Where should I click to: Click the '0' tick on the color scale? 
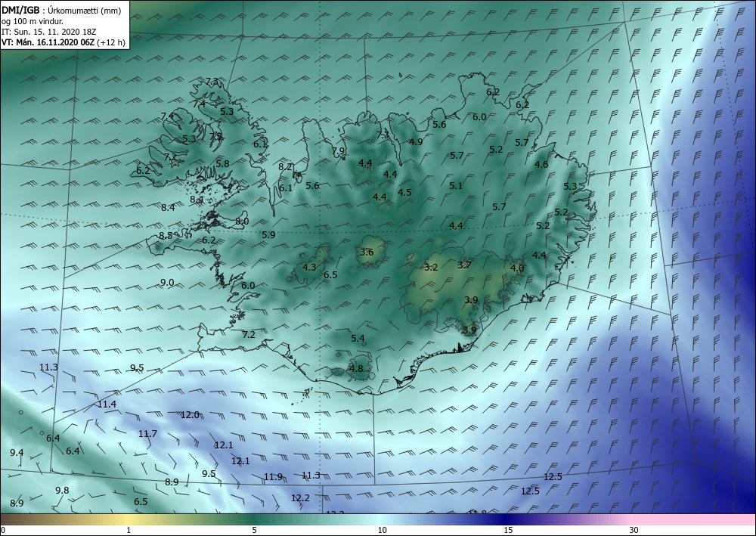3,530
